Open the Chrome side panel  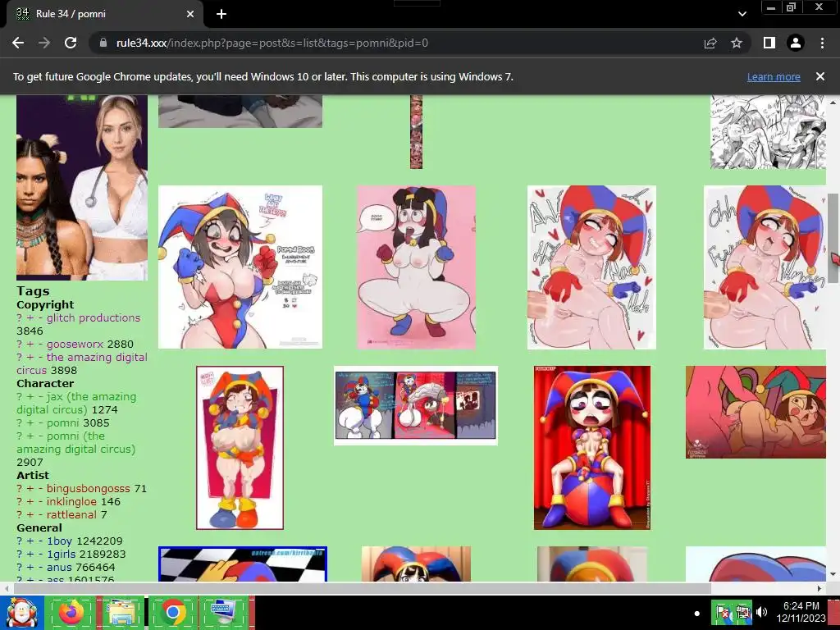[769, 43]
